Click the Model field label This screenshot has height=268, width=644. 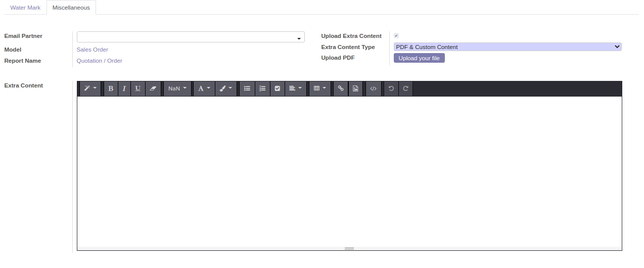(13, 50)
